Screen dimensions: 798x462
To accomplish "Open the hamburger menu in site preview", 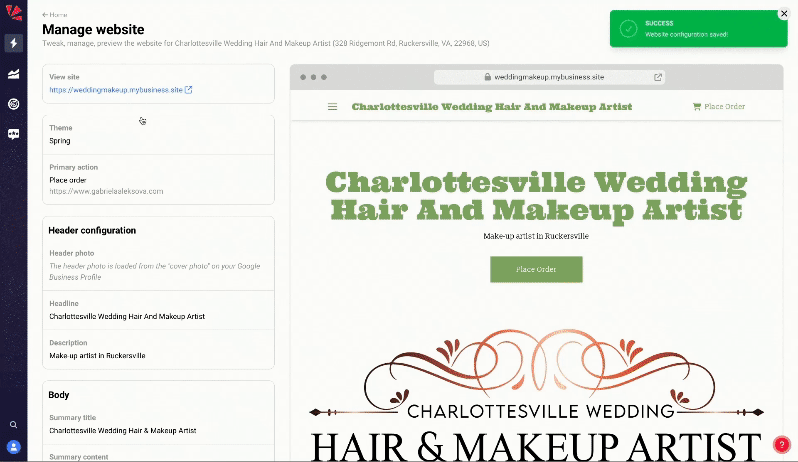I will tap(332, 107).
